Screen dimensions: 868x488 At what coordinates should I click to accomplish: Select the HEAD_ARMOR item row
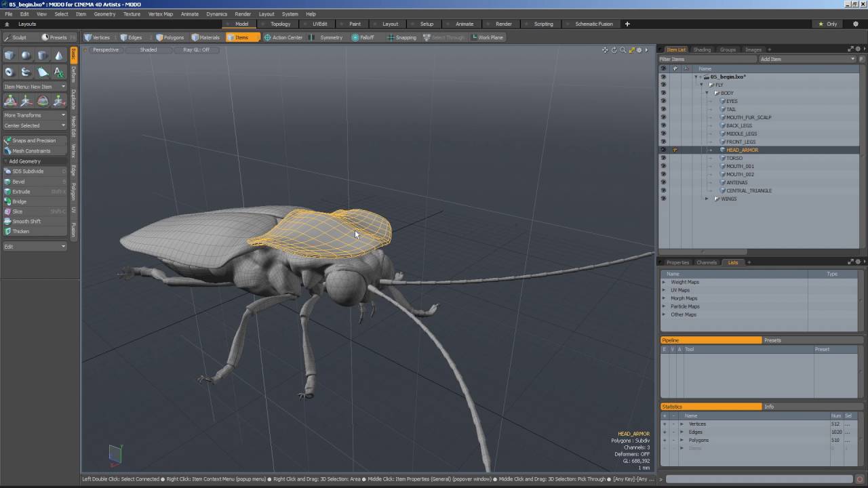tap(759, 150)
